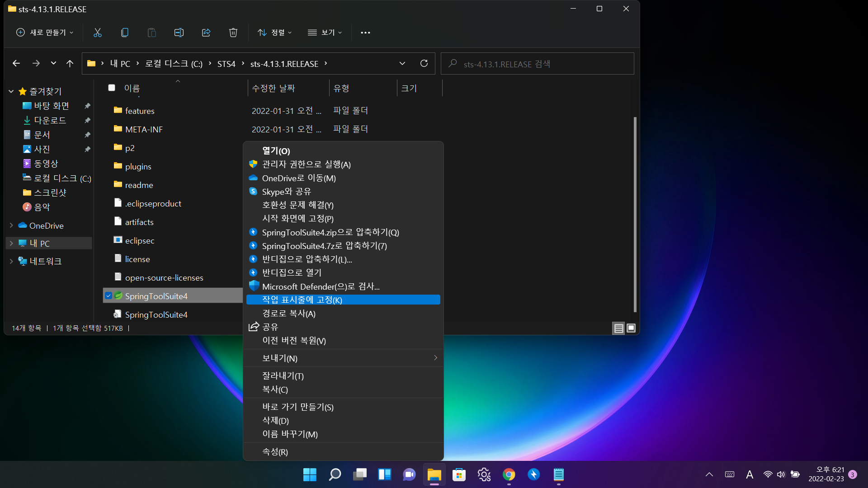Viewport: 868px width, 488px height.
Task: Click the Share icon in toolbar
Action: (206, 33)
